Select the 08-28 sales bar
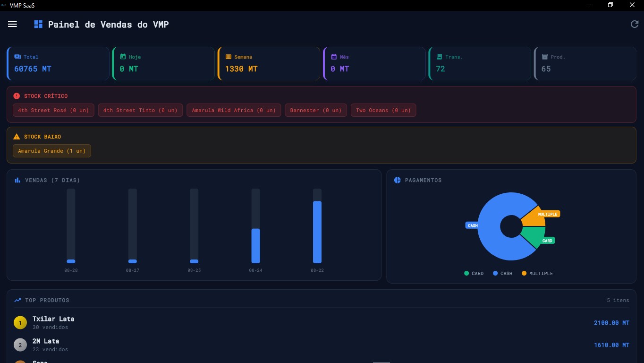Screen dimensions: 644x363 (71, 261)
